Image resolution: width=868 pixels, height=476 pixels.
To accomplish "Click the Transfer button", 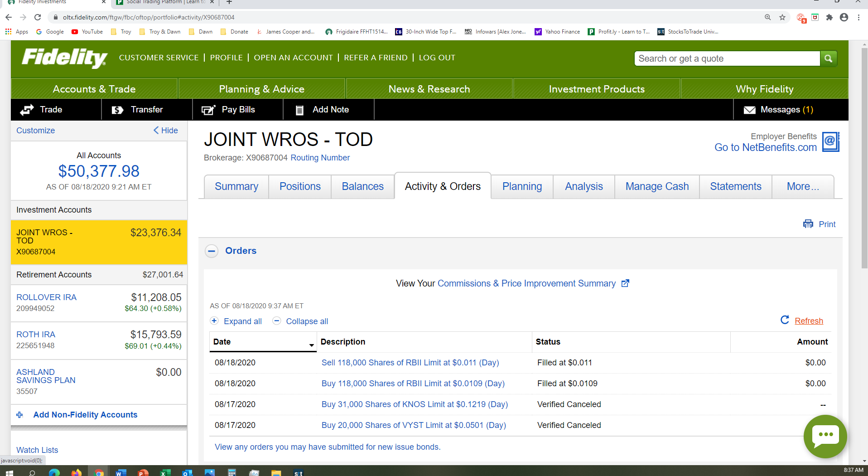I will tap(147, 110).
